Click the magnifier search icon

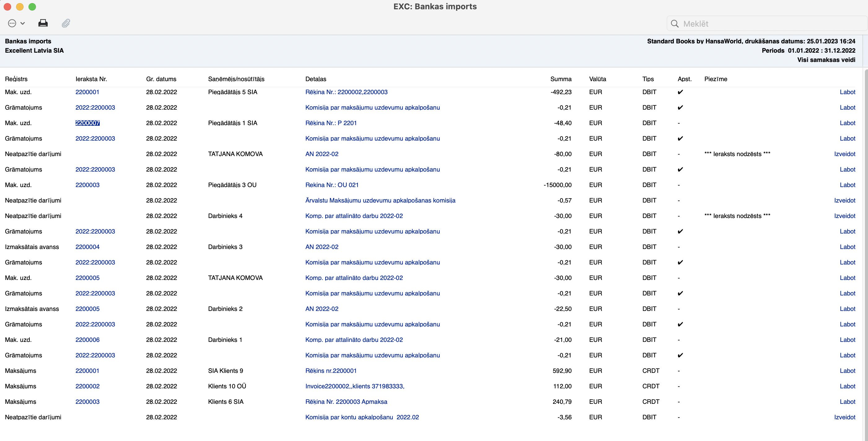click(x=675, y=24)
